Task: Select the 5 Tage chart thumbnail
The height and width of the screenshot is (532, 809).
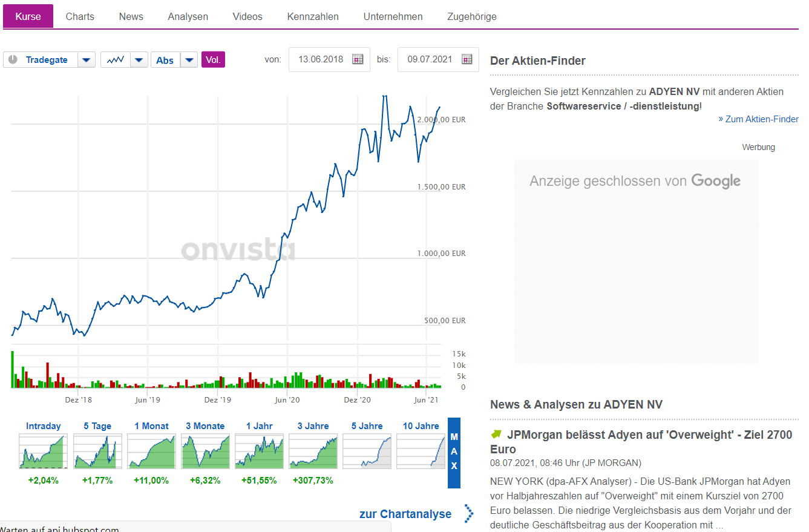Action: tap(97, 450)
